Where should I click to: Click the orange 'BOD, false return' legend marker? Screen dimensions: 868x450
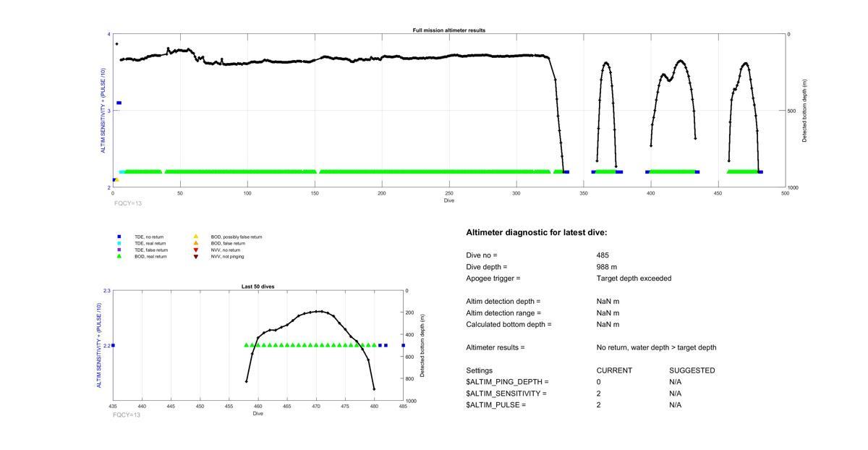(x=195, y=243)
